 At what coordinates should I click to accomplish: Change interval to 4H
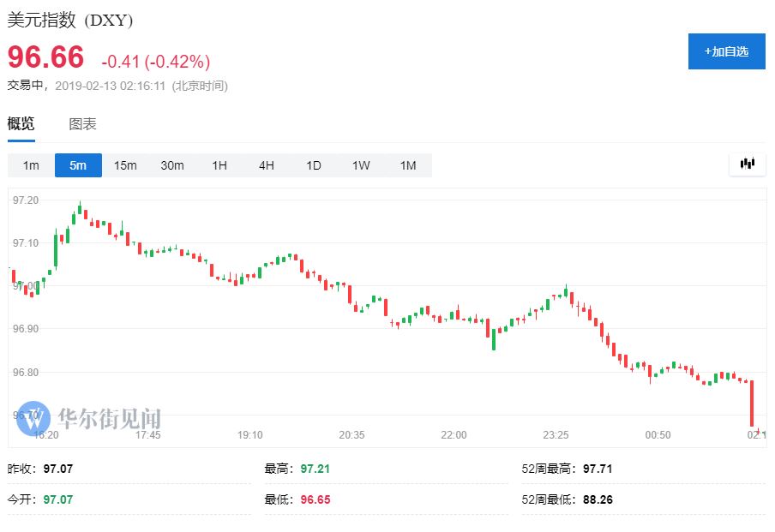267,165
